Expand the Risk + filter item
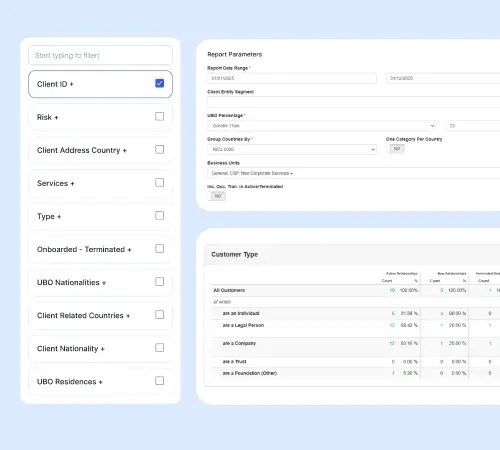This screenshot has height=450, width=500. (100, 117)
